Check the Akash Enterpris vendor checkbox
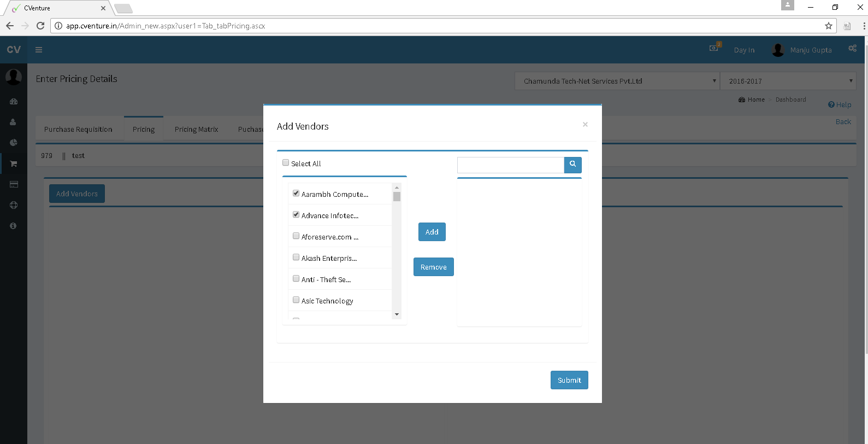The image size is (868, 444). tap(296, 258)
